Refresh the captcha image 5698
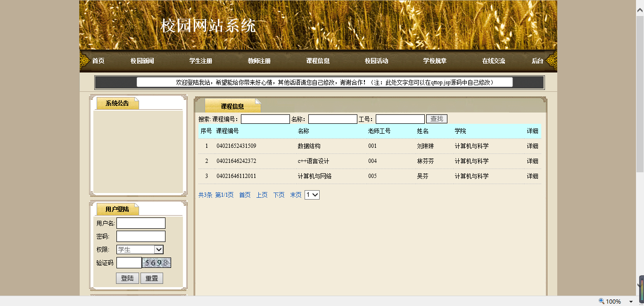Viewport: 644px width, 306px height. click(157, 263)
